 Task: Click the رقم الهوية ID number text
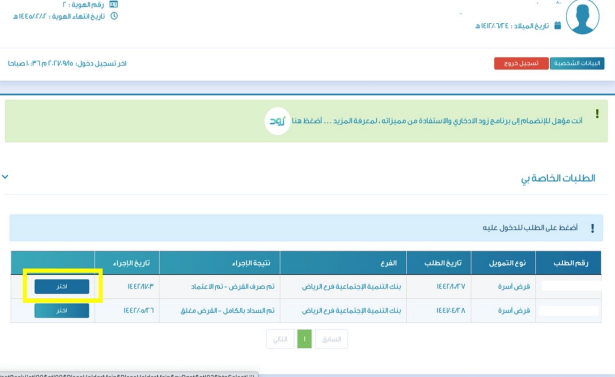tap(83, 5)
